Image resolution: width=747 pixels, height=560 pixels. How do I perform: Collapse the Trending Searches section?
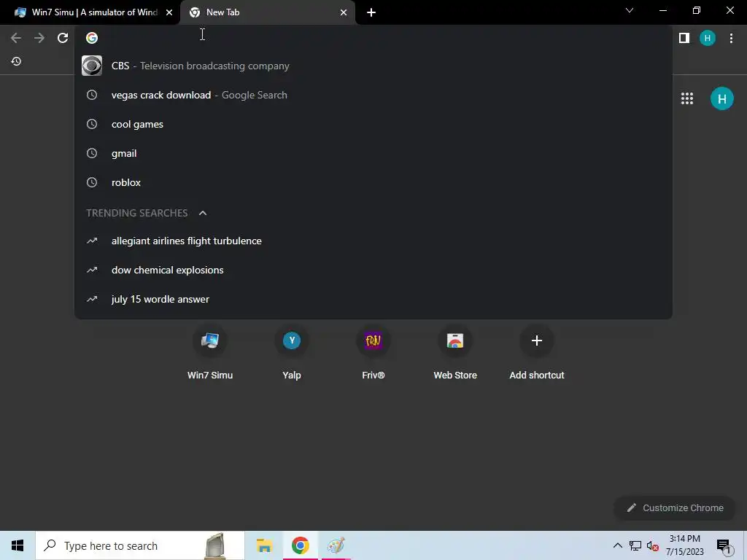pos(203,213)
